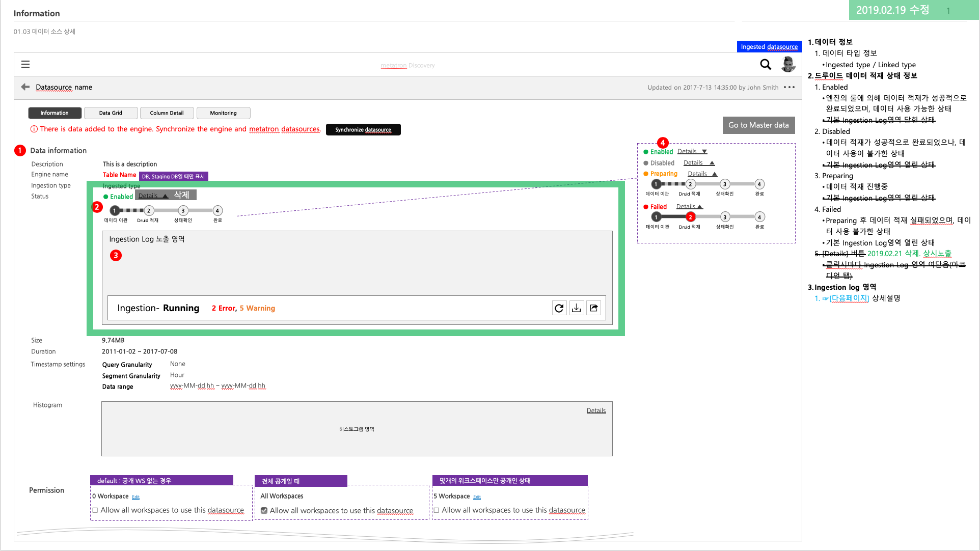980x551 pixels.
Task: Collapse Details for Failed in legend
Action: point(690,207)
